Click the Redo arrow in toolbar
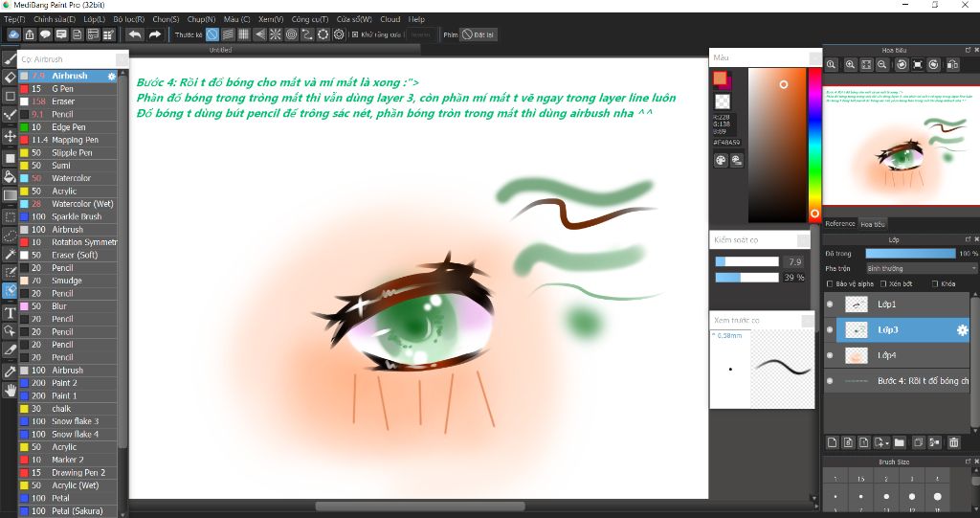The image size is (980, 518). click(154, 34)
